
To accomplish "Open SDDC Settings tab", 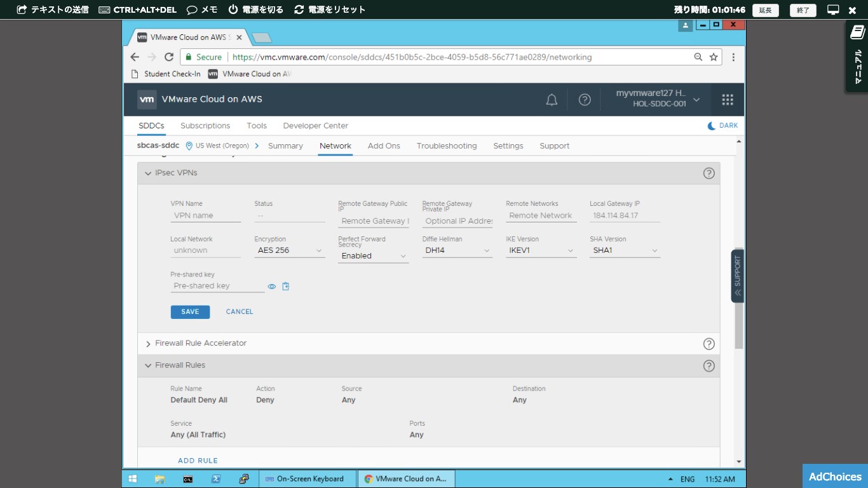I will pyautogui.click(x=508, y=146).
